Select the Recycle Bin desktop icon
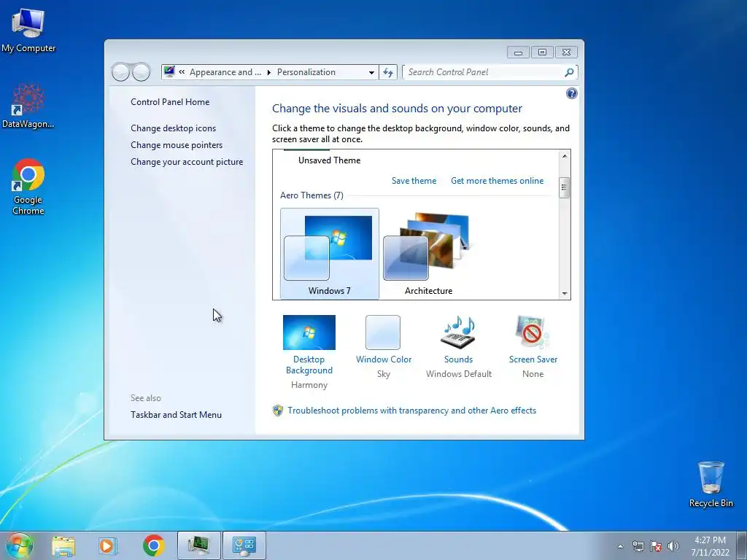Screen dimensions: 747x560 [x=711, y=484]
